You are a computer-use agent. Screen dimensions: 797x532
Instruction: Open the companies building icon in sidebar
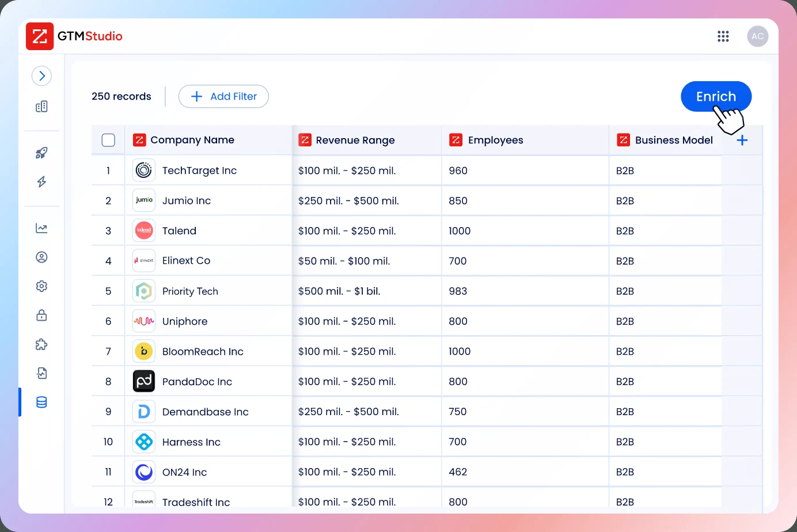41,107
